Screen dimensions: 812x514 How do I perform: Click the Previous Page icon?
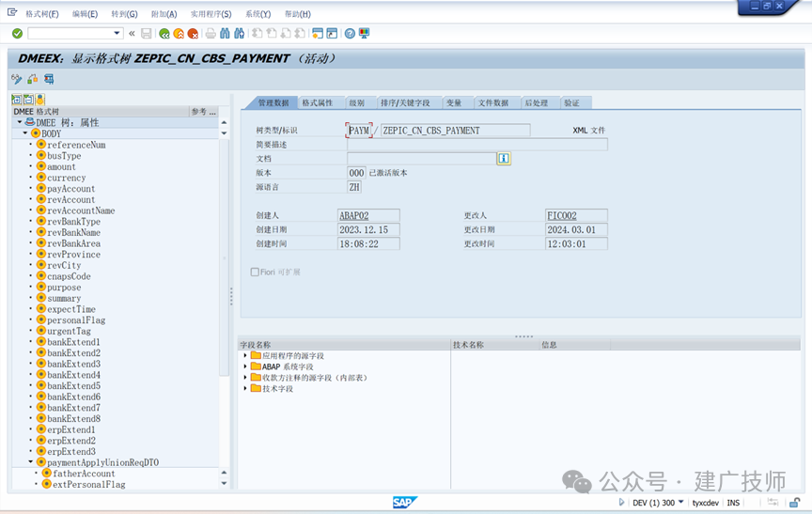pyautogui.click(x=271, y=34)
